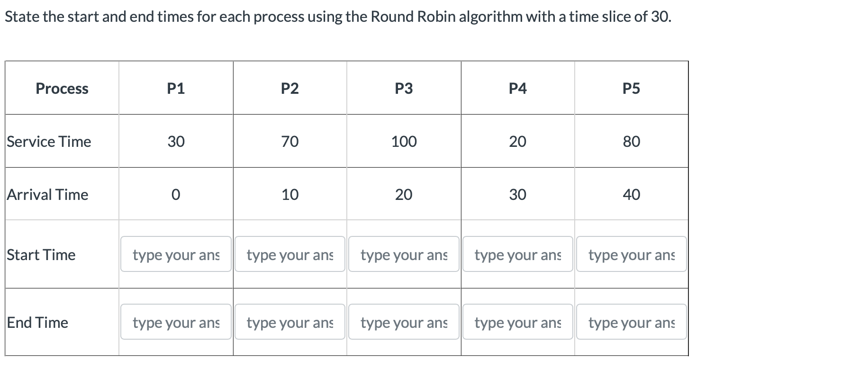Viewport: 868px width, 379px height.
Task: Select the P3 column header
Action: click(x=403, y=88)
